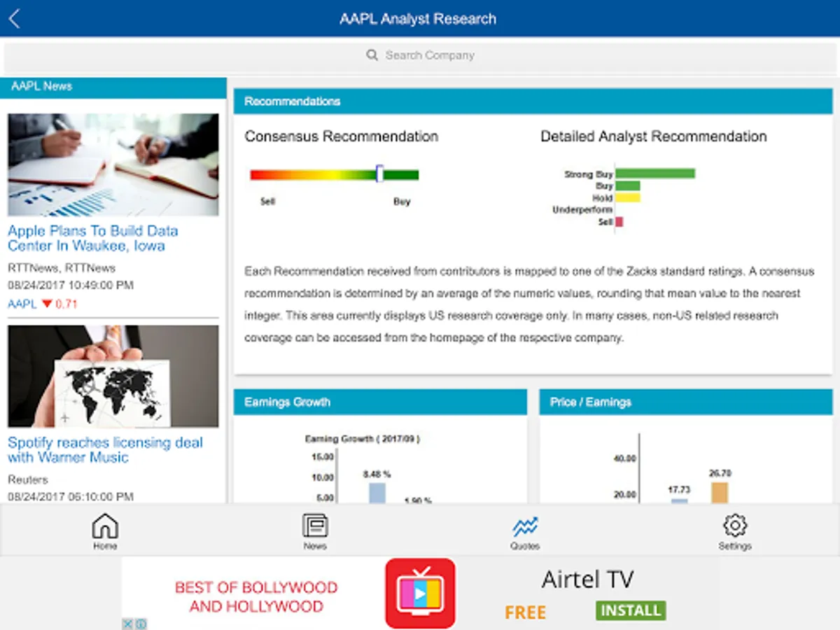Click the Spotify news world map thumbnail
This screenshot has width=840, height=630.
113,377
